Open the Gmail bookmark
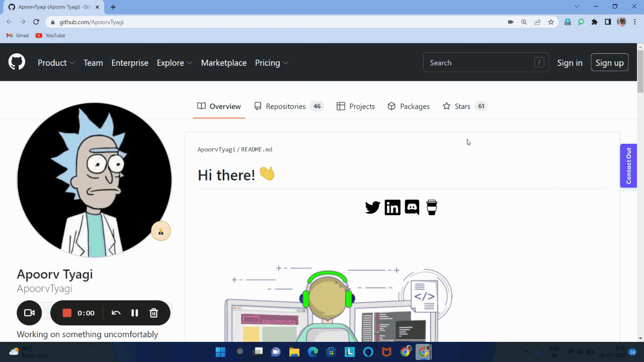Screen dimensions: 644x362 coord(18,36)
